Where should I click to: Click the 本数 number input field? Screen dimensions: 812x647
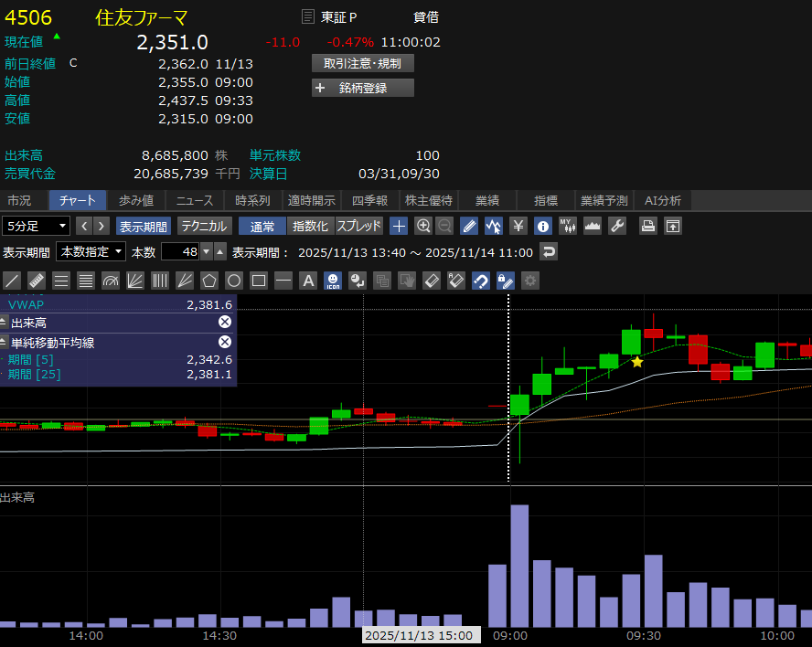[180, 251]
